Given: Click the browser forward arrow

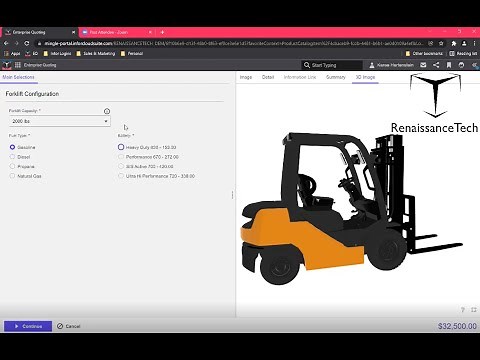Looking at the screenshot, I should (x=16, y=43).
